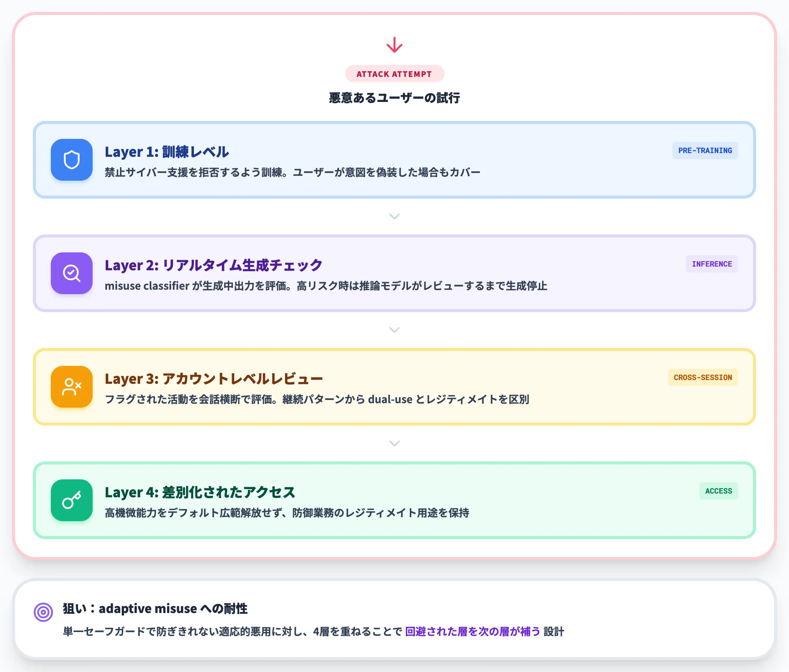Image resolution: width=789 pixels, height=672 pixels.
Task: Click the heading 狙い：adaptive misuse への耐性
Action: [155, 609]
